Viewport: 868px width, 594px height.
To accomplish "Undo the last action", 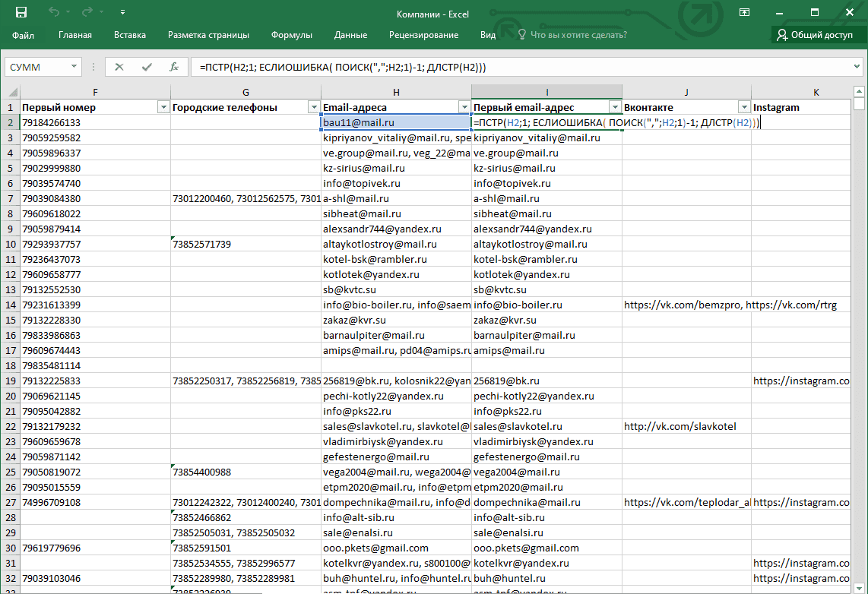I will click(x=54, y=12).
